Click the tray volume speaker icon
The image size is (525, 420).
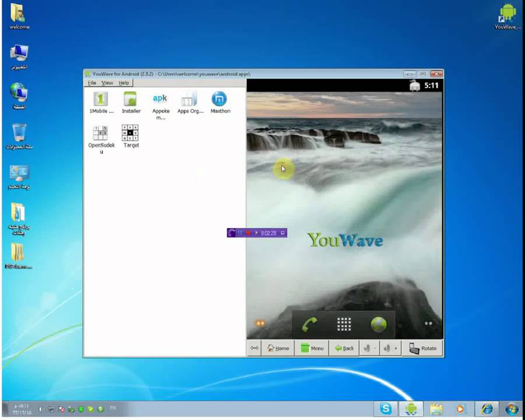click(41, 409)
